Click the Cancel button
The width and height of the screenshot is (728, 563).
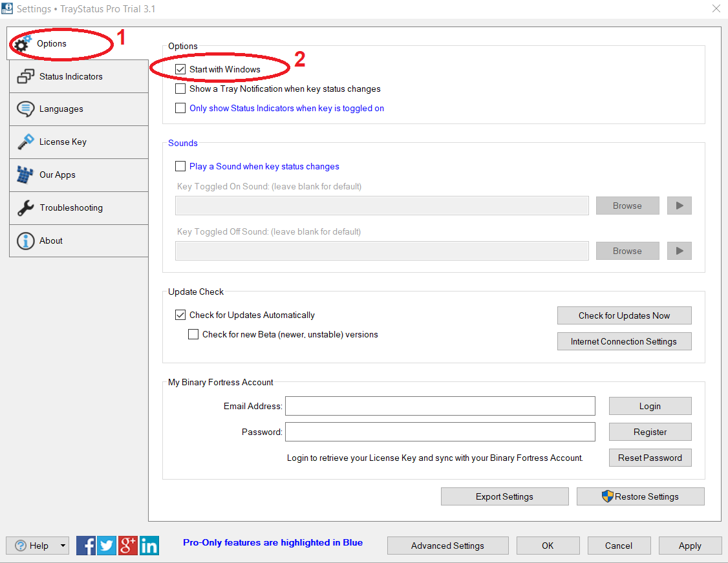click(x=619, y=546)
